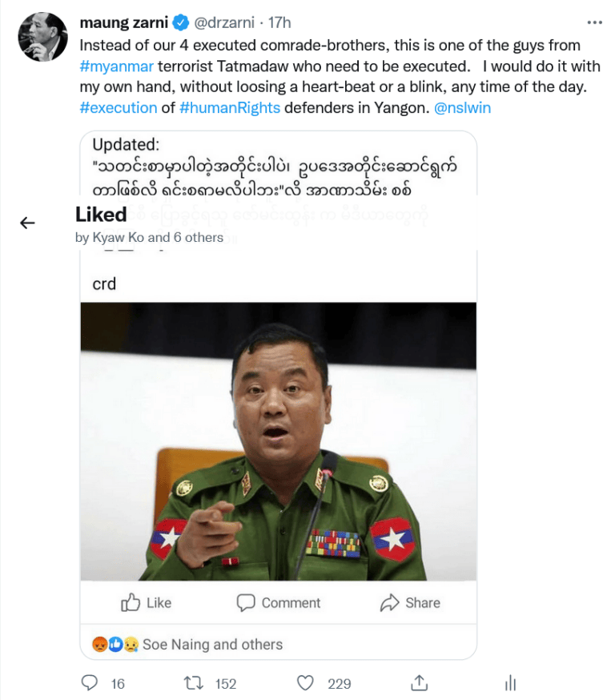
Task: Open maung zarni's profile picture
Action: pyautogui.click(x=42, y=38)
